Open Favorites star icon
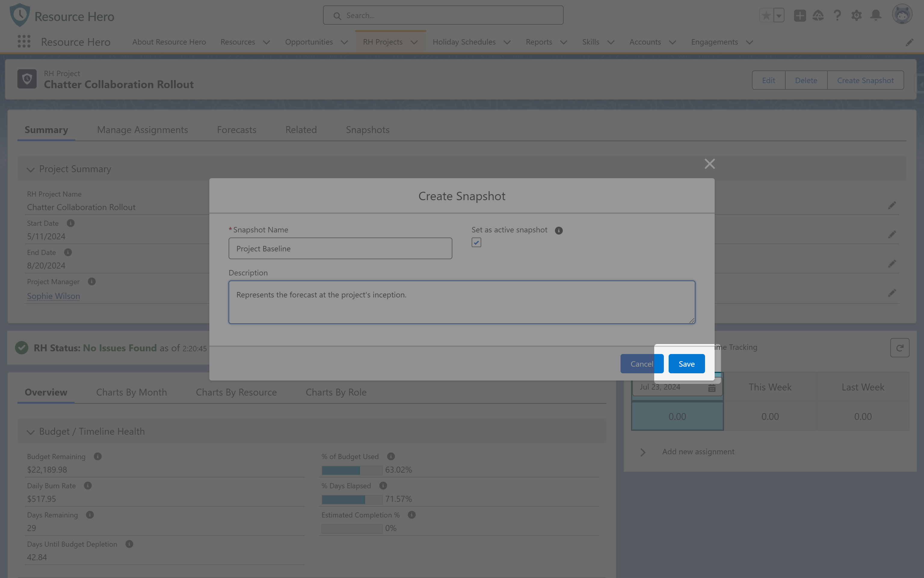The image size is (924, 578). (766, 15)
